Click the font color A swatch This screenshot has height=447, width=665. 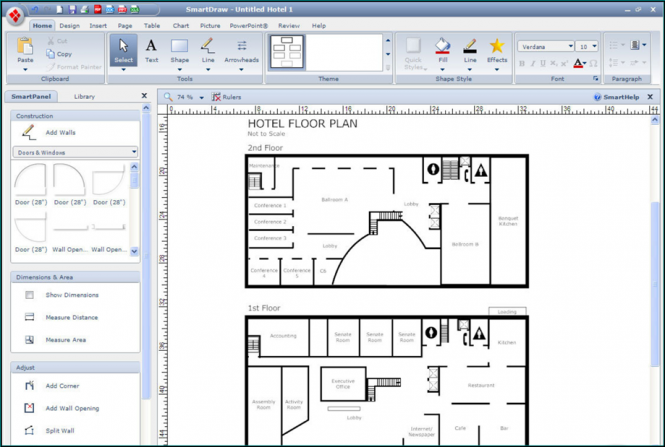click(579, 63)
